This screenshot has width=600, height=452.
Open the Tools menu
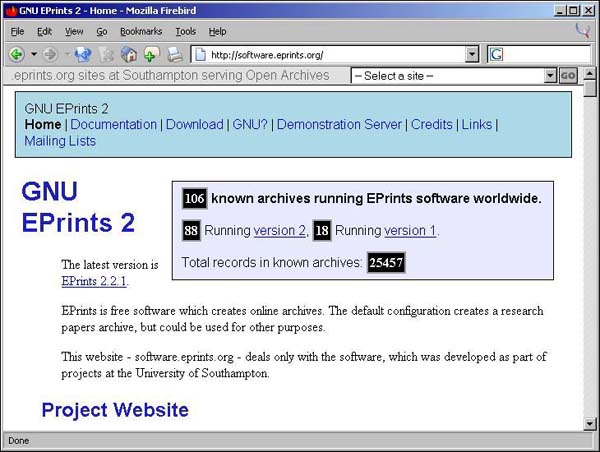(186, 31)
